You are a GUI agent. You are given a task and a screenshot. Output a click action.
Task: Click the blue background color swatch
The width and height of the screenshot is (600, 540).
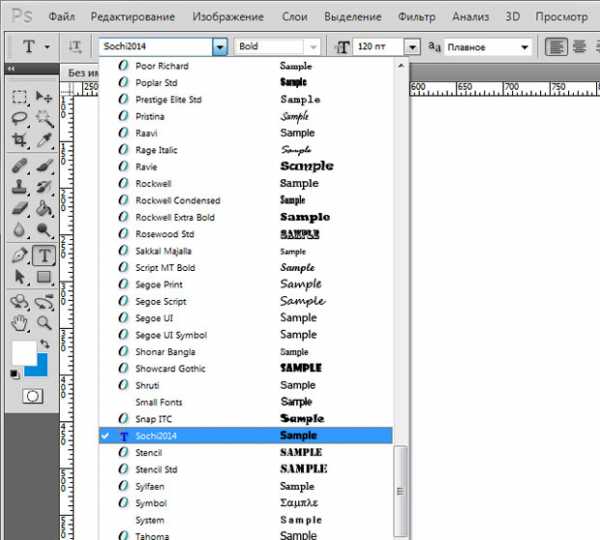[x=36, y=363]
